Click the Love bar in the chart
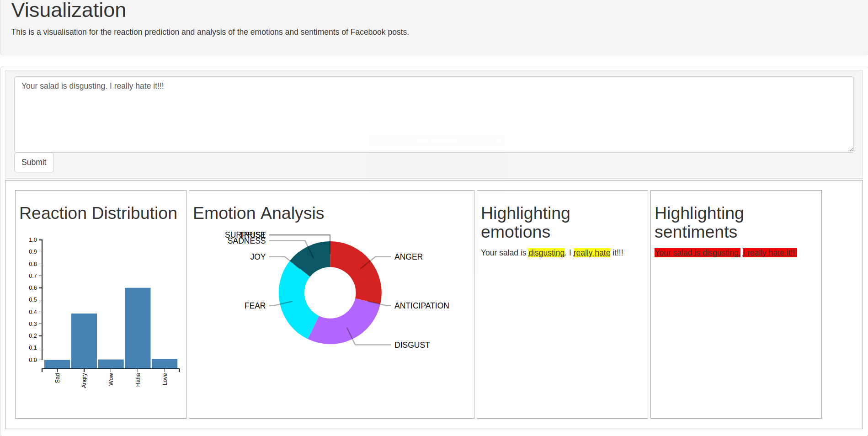Viewport: 868px width, 436px height. click(x=165, y=363)
